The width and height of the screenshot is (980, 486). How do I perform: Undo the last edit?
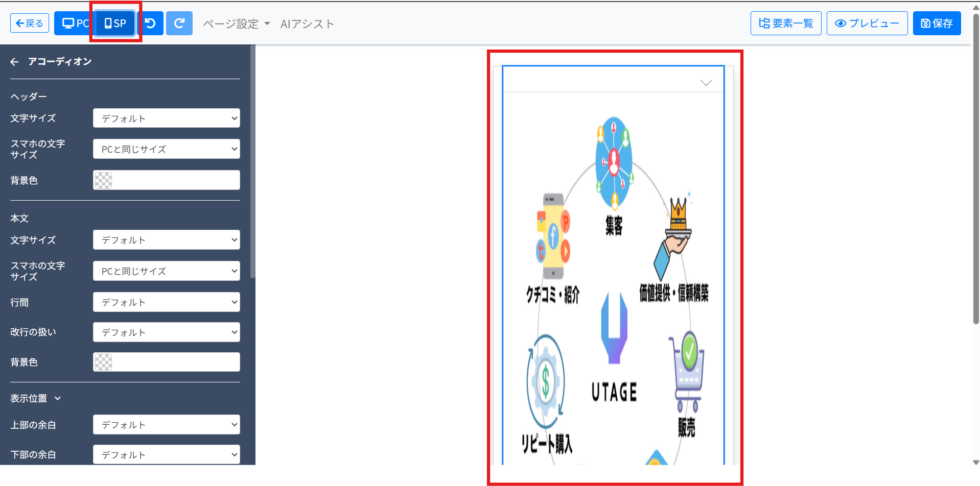151,23
